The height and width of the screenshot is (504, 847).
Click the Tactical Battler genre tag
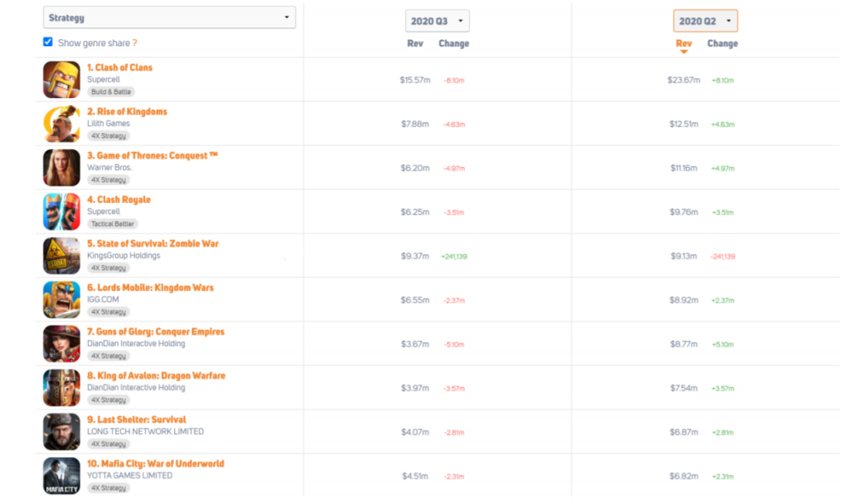[114, 224]
